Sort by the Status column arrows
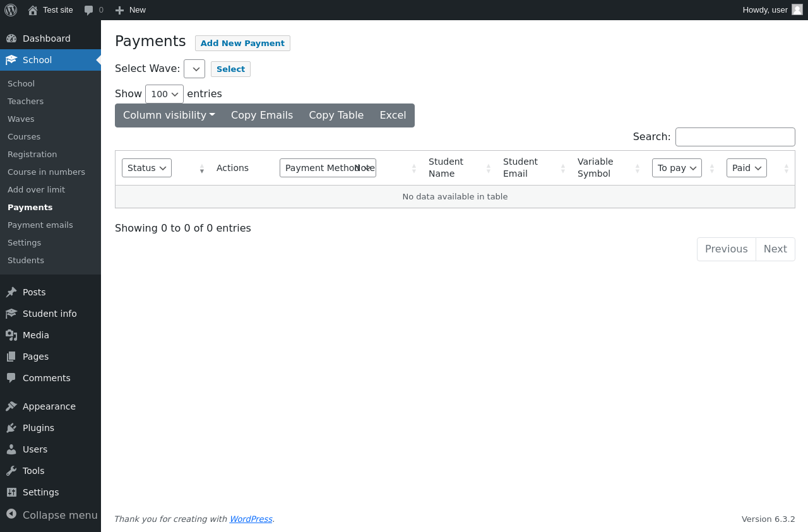 click(202, 168)
